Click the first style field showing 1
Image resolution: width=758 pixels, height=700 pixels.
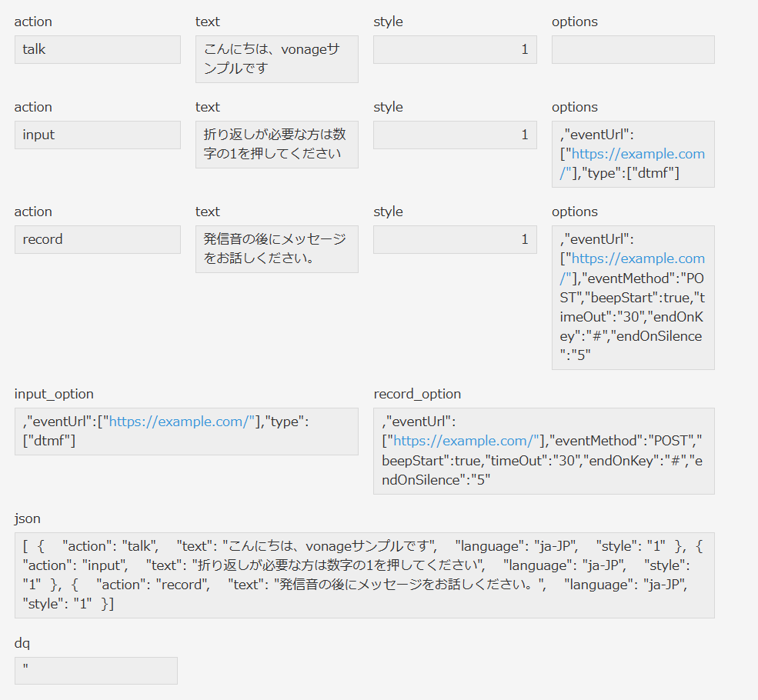(x=454, y=49)
